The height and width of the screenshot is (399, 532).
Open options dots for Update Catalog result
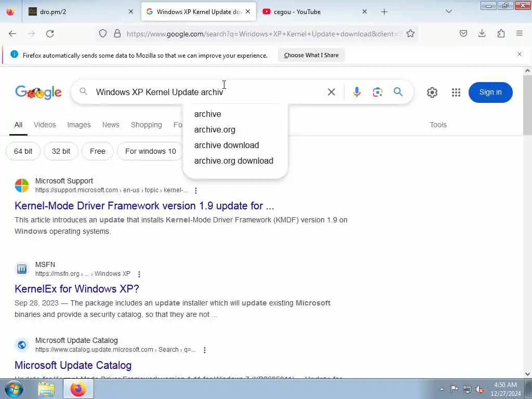point(205,350)
